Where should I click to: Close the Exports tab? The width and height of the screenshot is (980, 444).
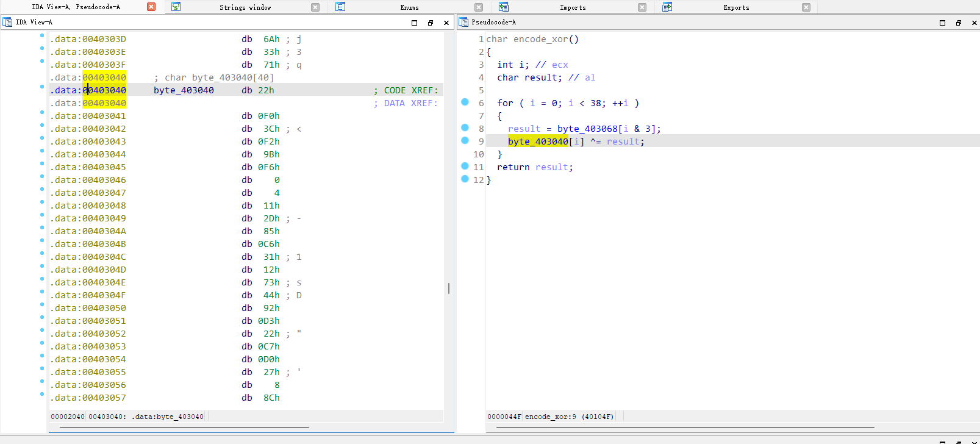806,7
